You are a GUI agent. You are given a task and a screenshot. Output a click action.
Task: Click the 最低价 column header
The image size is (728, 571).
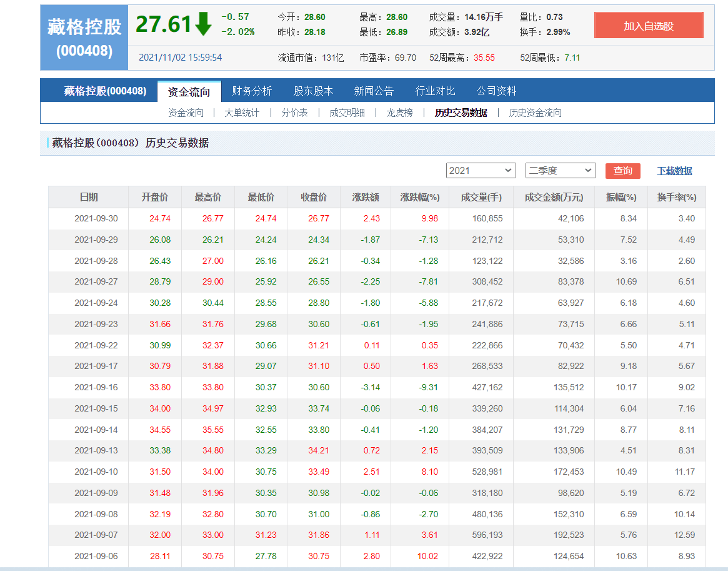[x=261, y=197]
